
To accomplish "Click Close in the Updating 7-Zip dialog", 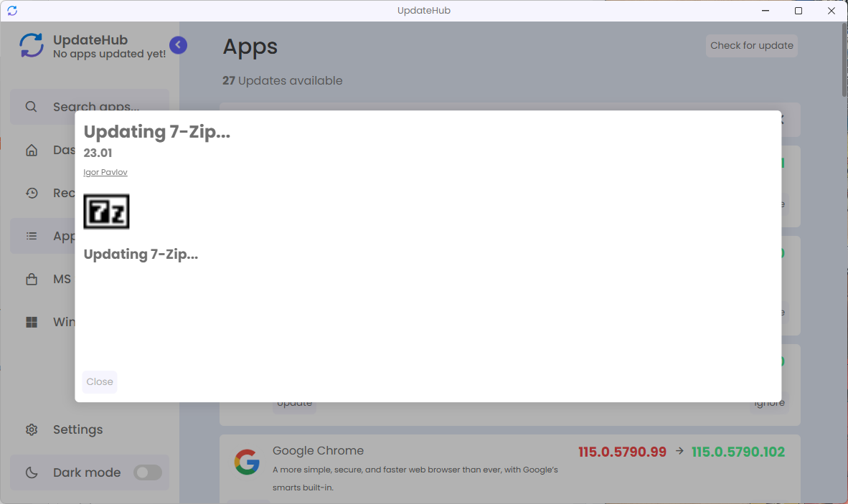I will (100, 382).
